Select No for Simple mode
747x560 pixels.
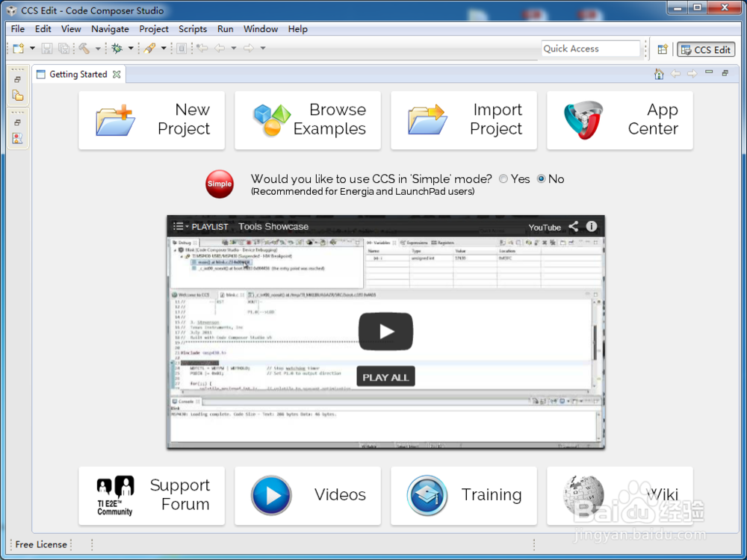tap(541, 179)
